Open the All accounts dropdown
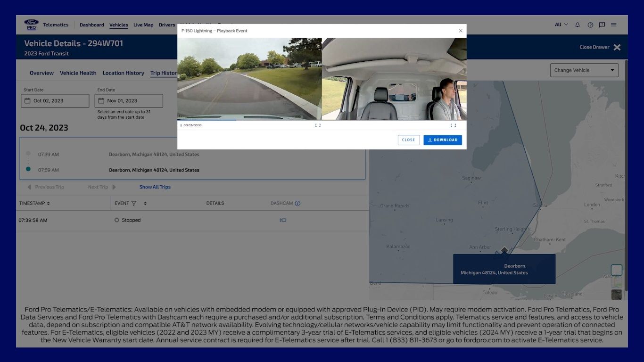Image resolution: width=644 pixels, height=362 pixels. pos(561,25)
